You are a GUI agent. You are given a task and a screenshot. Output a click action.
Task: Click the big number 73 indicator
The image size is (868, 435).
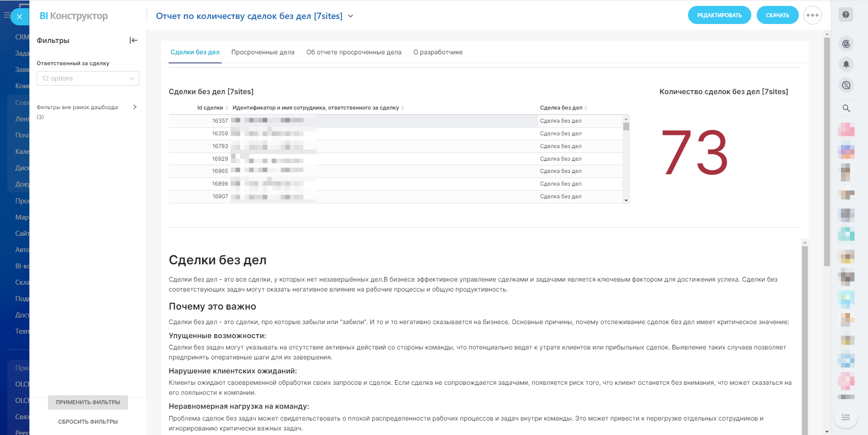tap(694, 153)
